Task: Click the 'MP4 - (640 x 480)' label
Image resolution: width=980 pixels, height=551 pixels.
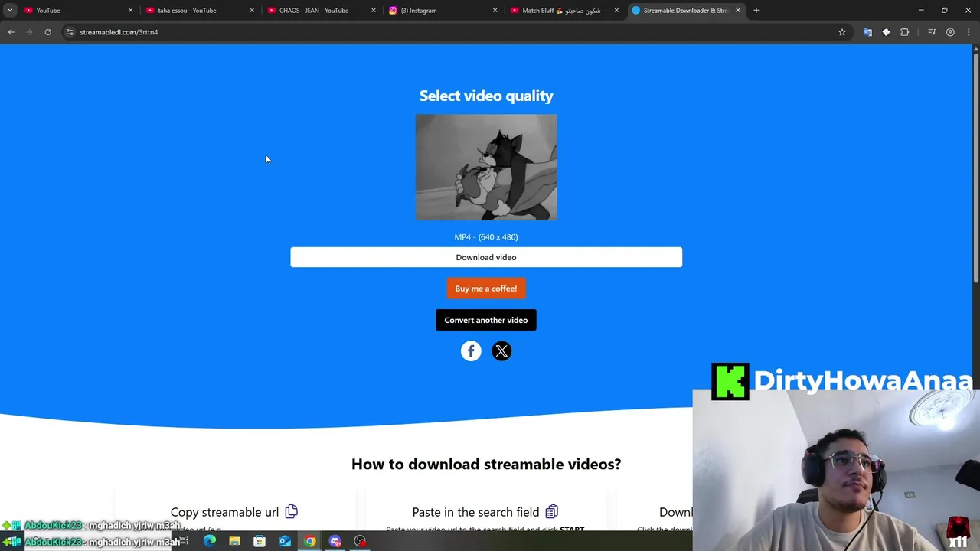Action: coord(486,237)
